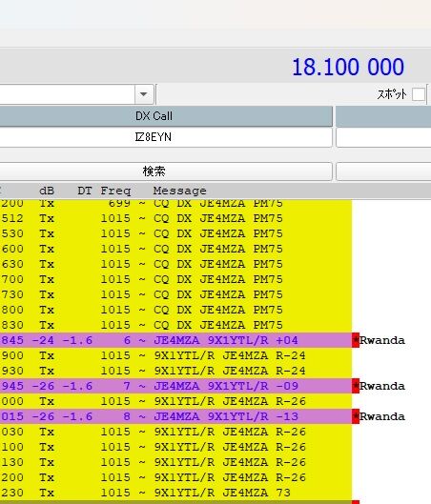Click the Freq column header

click(115, 191)
